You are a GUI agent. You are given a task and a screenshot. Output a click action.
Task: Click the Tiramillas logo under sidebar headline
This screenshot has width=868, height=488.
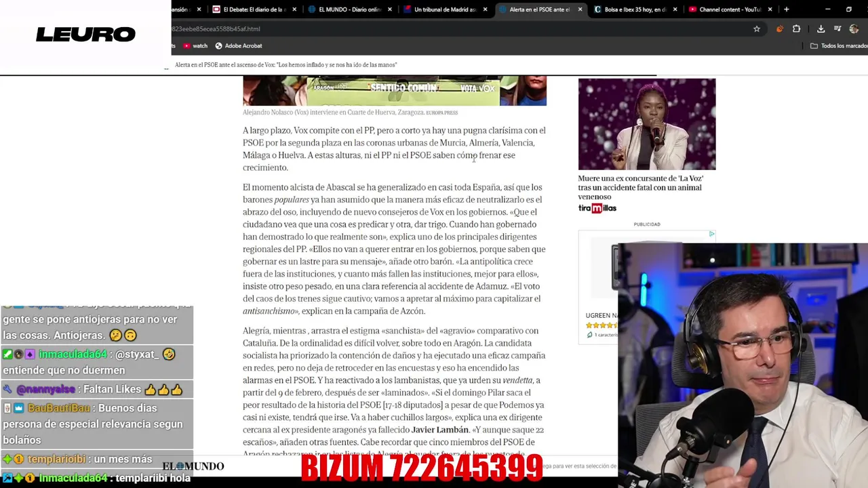coord(597,208)
